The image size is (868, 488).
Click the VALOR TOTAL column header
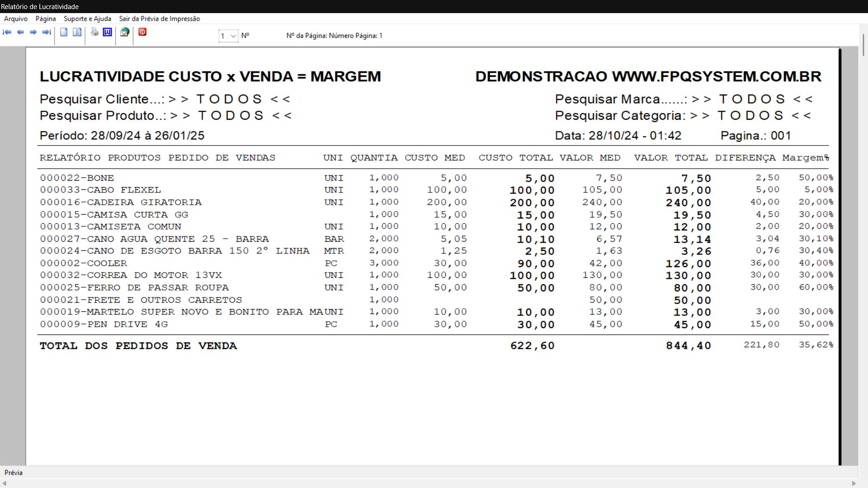tap(671, 158)
